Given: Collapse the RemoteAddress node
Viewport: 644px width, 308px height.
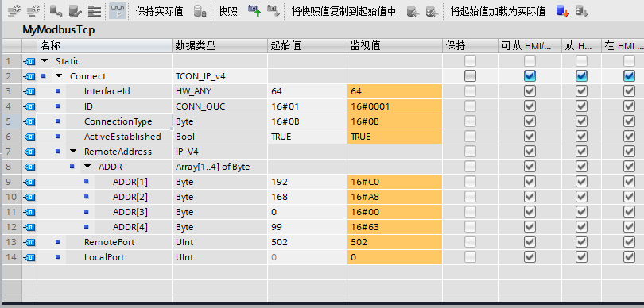Looking at the screenshot, I should click(73, 152).
